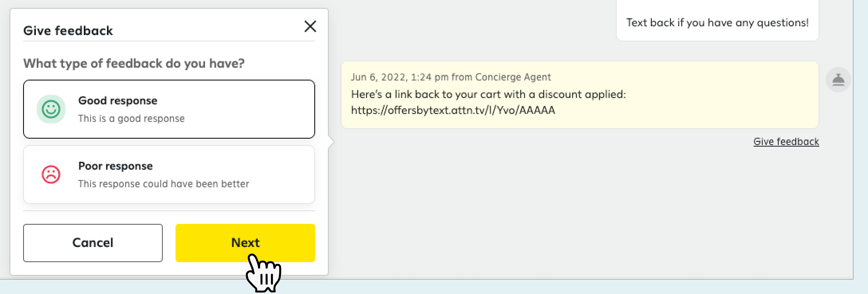Click the bold 'Good response' title
The image size is (868, 294).
(118, 100)
